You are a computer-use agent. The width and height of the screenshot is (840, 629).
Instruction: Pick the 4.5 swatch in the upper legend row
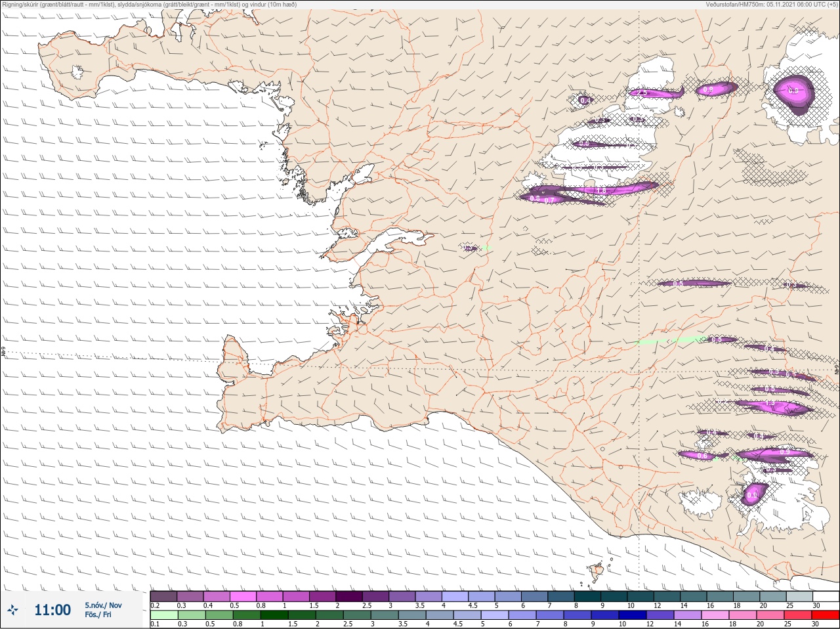[482, 596]
